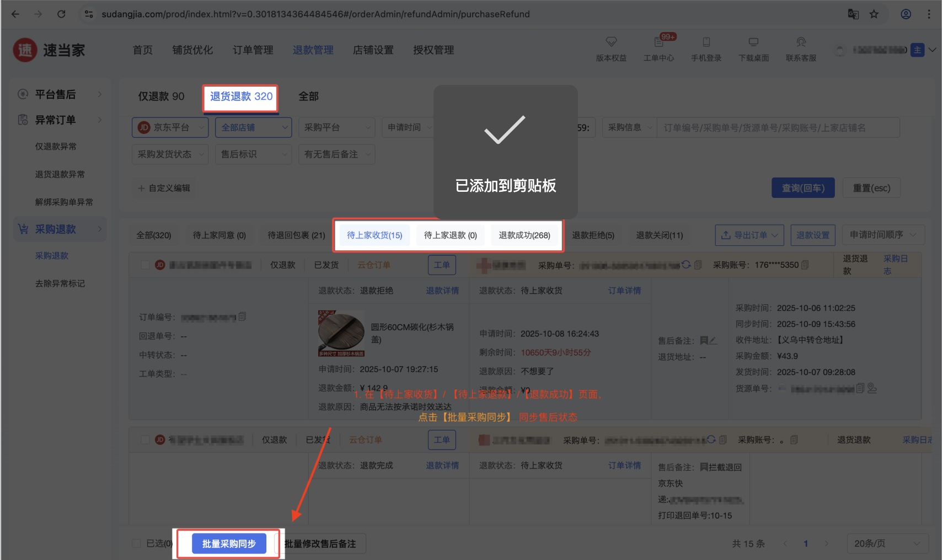
Task: Click the browser translate page icon
Action: (x=853, y=14)
